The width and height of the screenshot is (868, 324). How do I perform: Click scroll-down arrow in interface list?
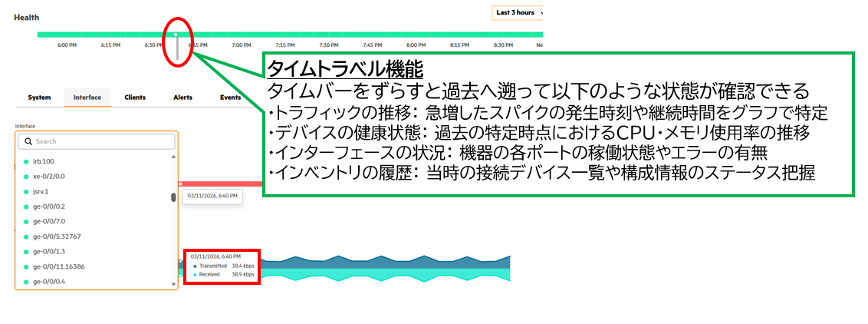(173, 284)
